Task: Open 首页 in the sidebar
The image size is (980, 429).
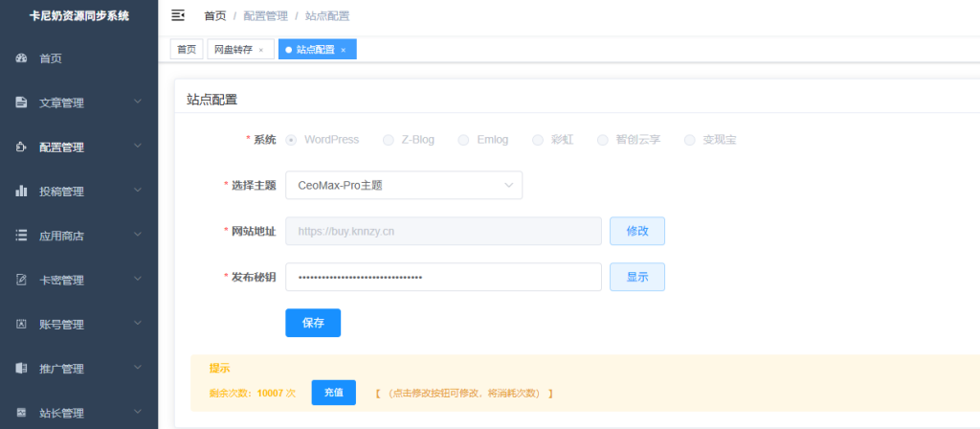Action: (78, 58)
